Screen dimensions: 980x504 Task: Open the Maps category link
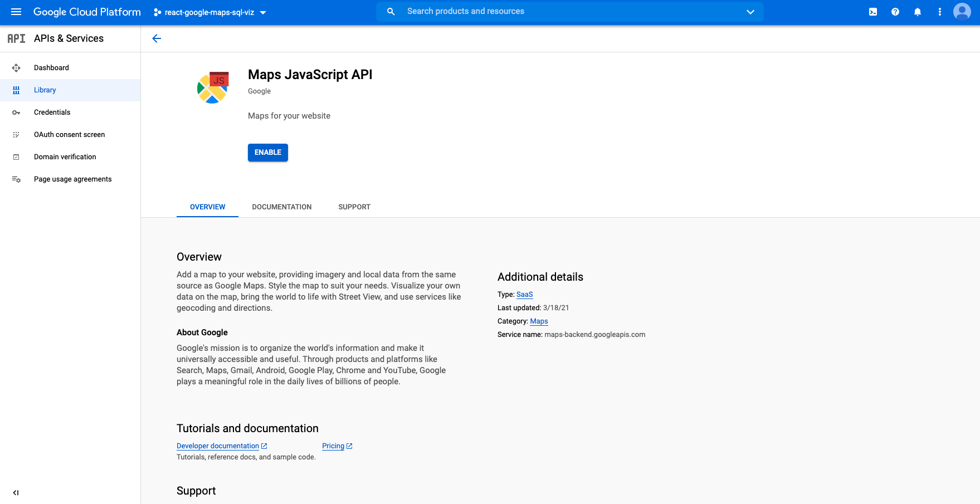click(539, 321)
